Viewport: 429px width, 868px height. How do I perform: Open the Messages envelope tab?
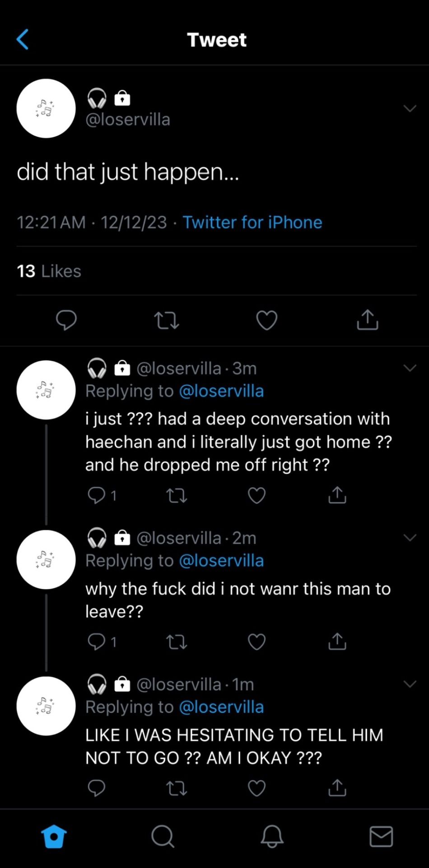tap(381, 836)
